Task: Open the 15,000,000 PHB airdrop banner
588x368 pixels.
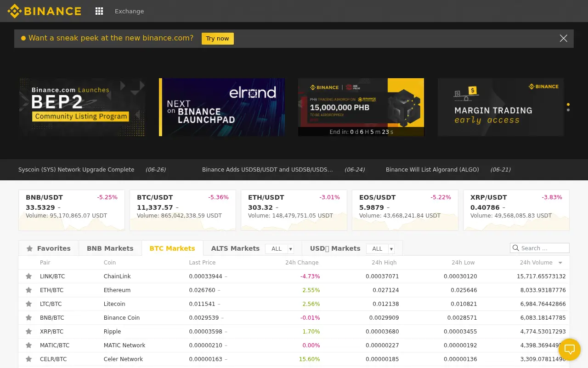Action: 361,107
